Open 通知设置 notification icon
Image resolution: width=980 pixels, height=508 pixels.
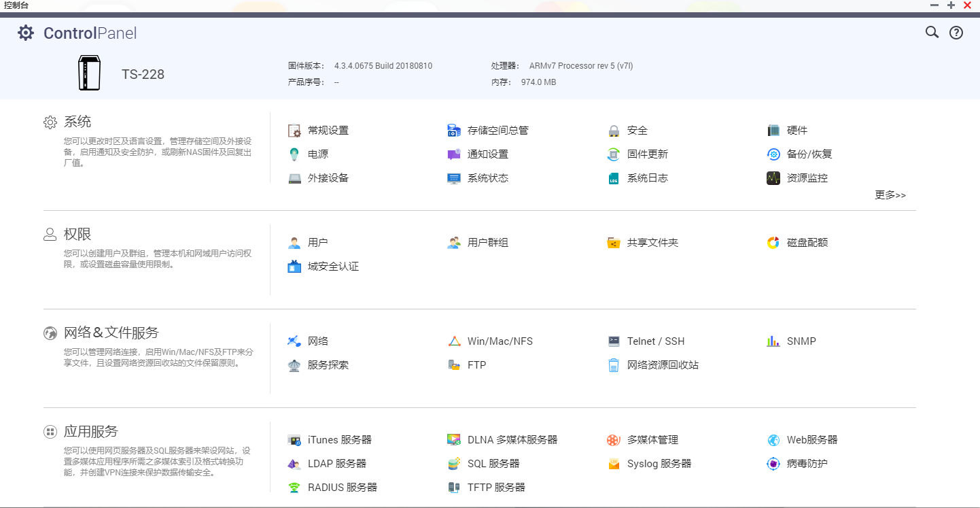pyautogui.click(x=454, y=154)
